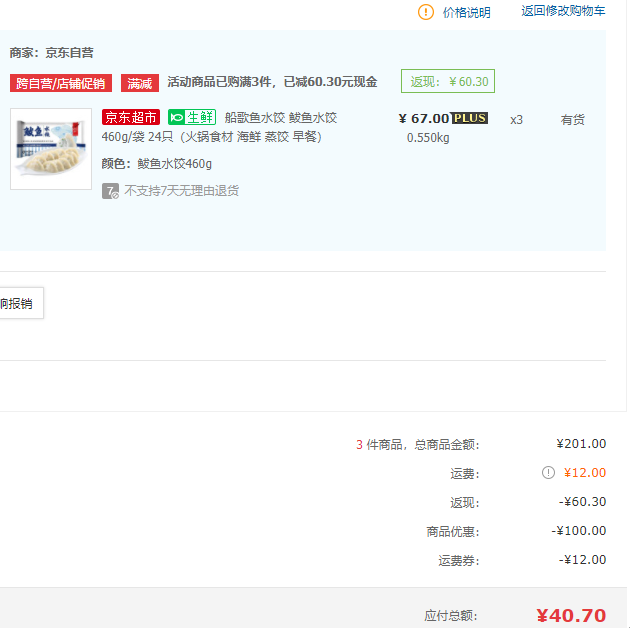Click the promotion text 活动商品已购满3件
630x628 pixels.
[219, 82]
